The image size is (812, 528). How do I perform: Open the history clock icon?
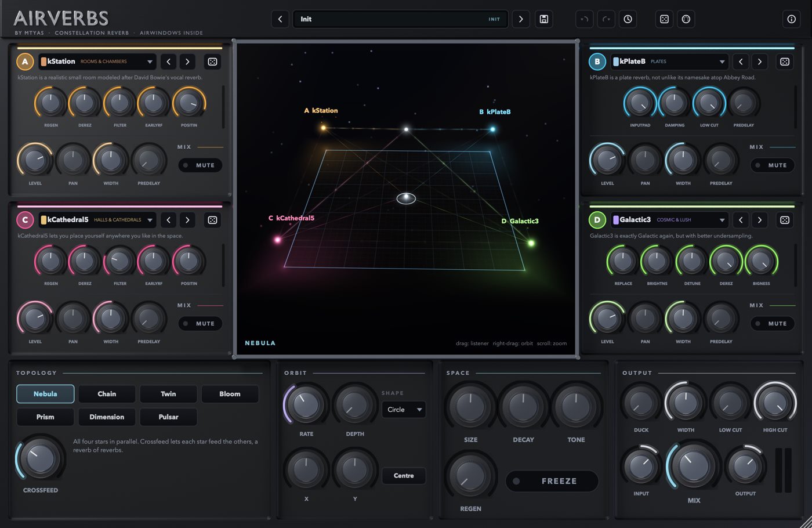pos(628,19)
